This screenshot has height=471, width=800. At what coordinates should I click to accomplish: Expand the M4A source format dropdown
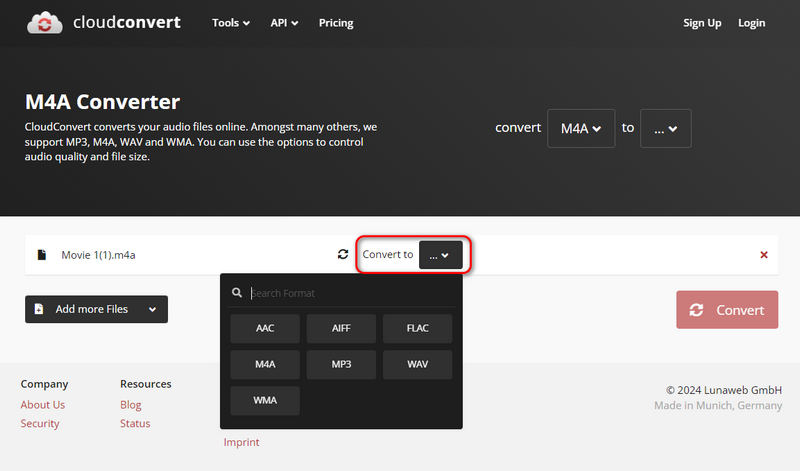point(581,128)
